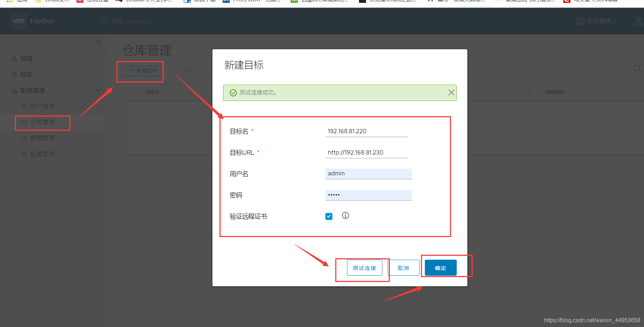Click the 新建目标 button
The image size is (644, 327).
[143, 71]
